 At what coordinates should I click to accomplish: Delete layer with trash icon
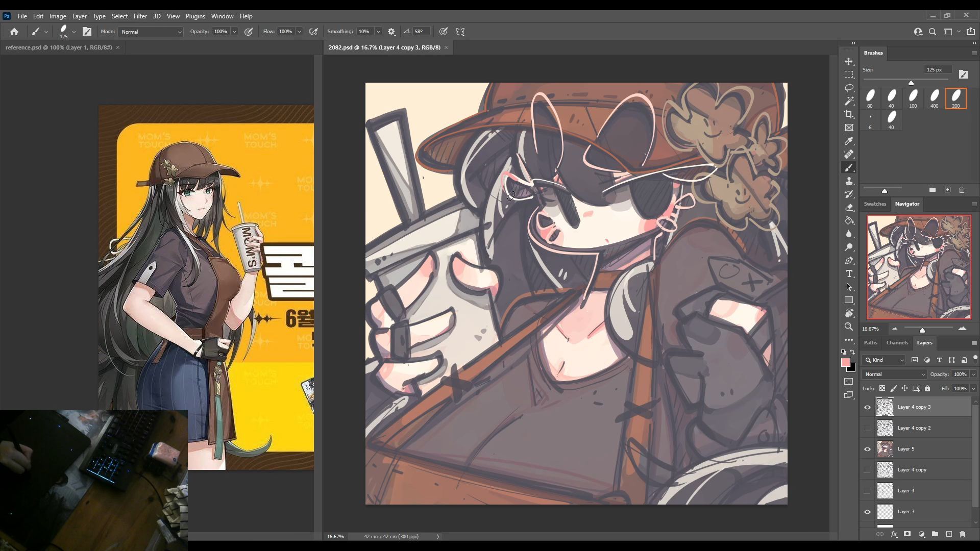962,534
